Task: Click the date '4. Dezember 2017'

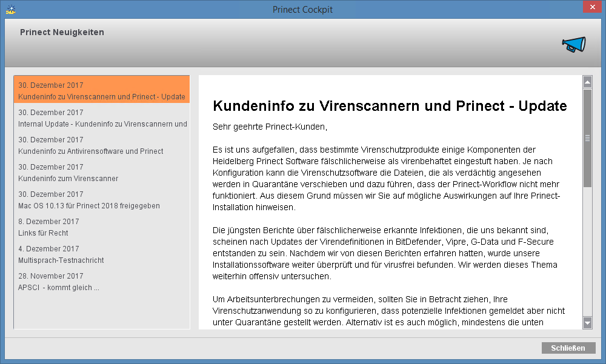Action: [x=48, y=249]
